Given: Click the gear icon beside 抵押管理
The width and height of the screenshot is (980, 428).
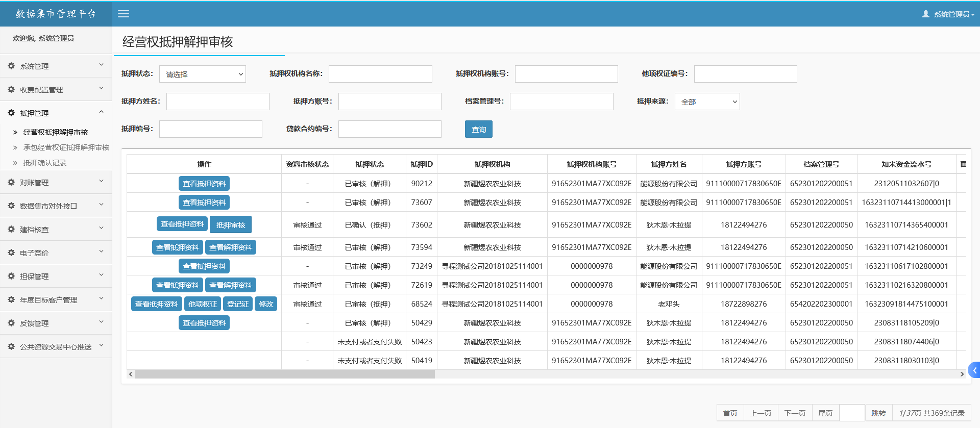Looking at the screenshot, I should [11, 113].
